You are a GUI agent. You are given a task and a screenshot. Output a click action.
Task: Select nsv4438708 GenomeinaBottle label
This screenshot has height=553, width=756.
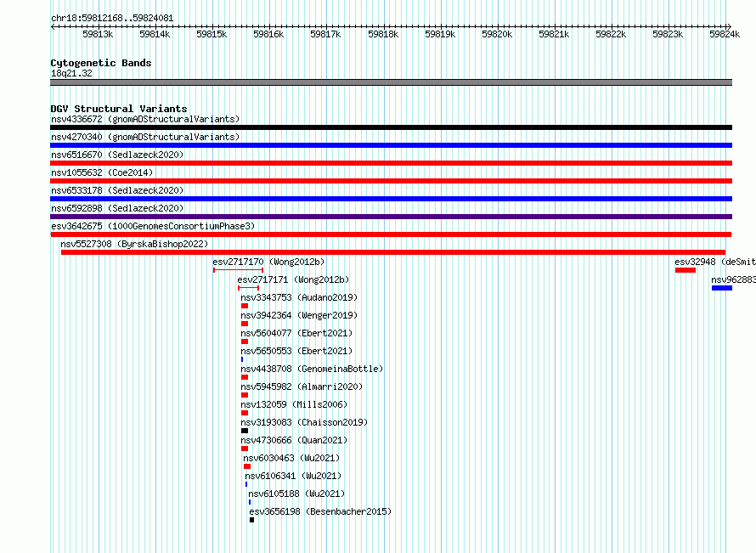312,369
